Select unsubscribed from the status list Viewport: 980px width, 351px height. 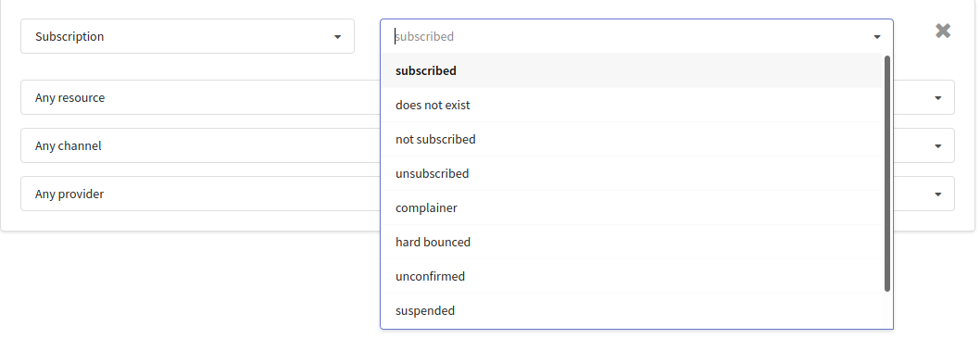click(x=631, y=173)
